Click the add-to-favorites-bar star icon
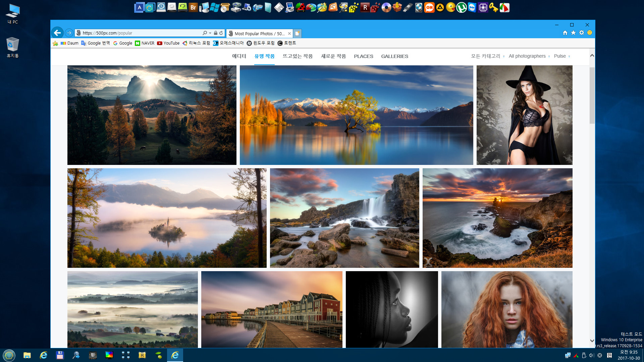Screen dimensions: 644x362 coord(55,43)
